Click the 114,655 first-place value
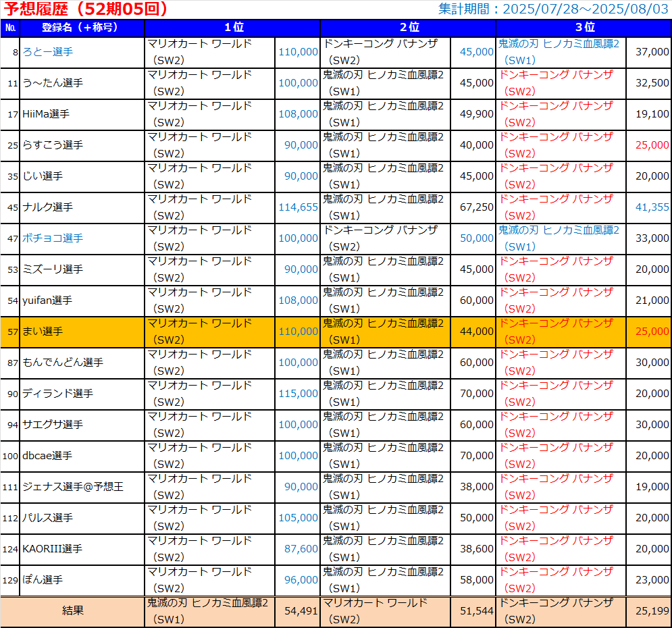This screenshot has width=672, height=628. point(299,208)
